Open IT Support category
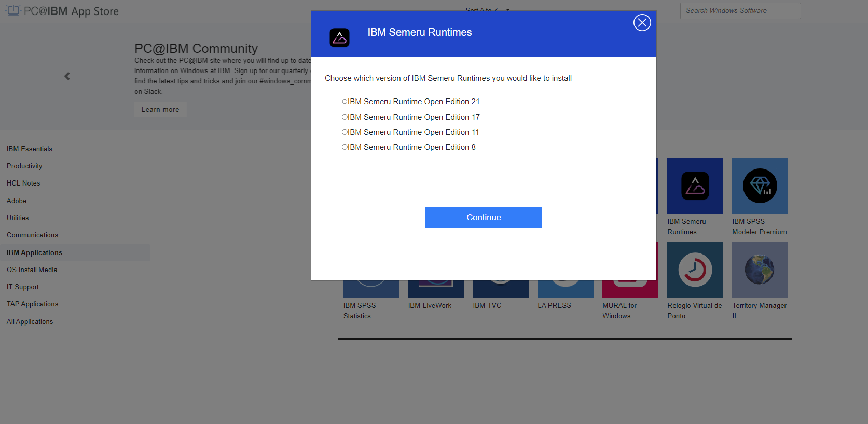The width and height of the screenshot is (868, 424). click(x=23, y=287)
